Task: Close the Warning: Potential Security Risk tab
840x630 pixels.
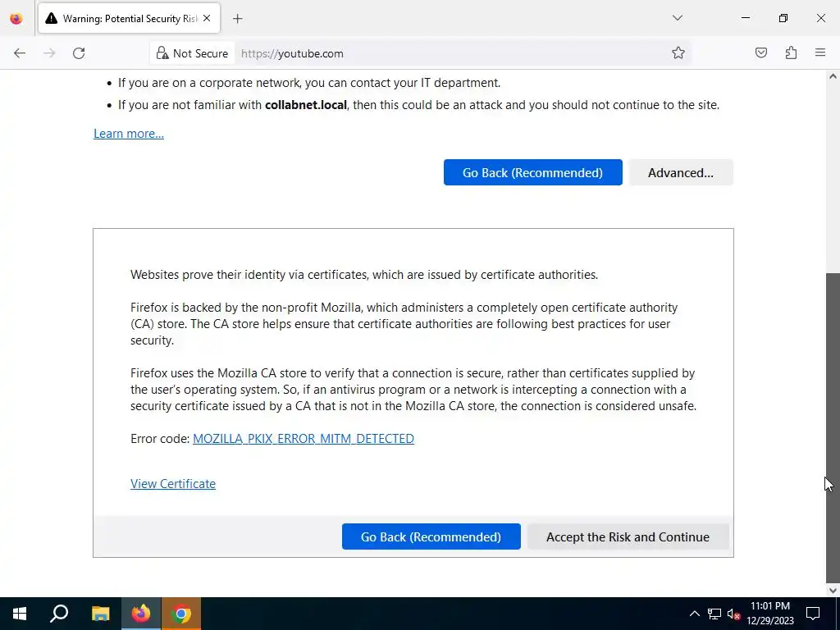Action: (x=207, y=18)
